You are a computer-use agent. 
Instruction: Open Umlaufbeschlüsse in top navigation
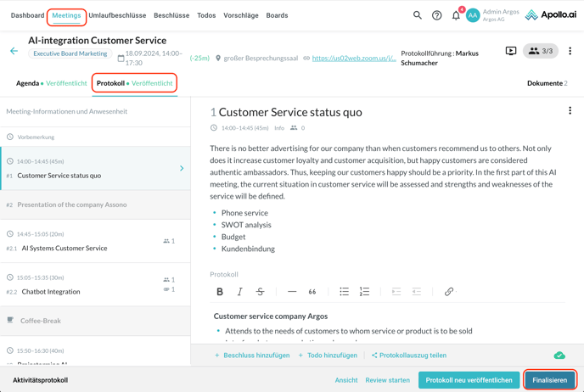pyautogui.click(x=117, y=15)
